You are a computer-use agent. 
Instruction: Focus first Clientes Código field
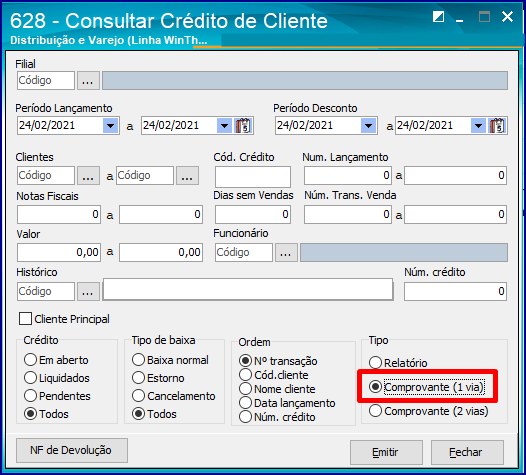pos(46,175)
